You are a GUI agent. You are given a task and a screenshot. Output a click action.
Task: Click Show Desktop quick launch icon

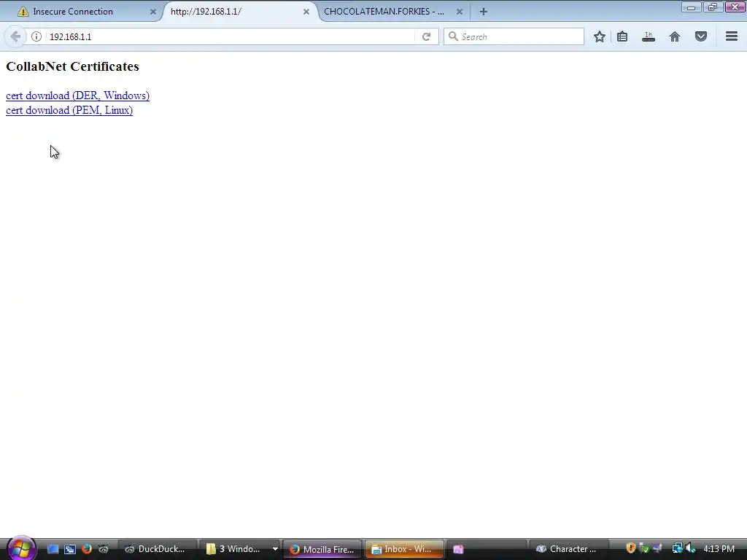click(x=53, y=549)
